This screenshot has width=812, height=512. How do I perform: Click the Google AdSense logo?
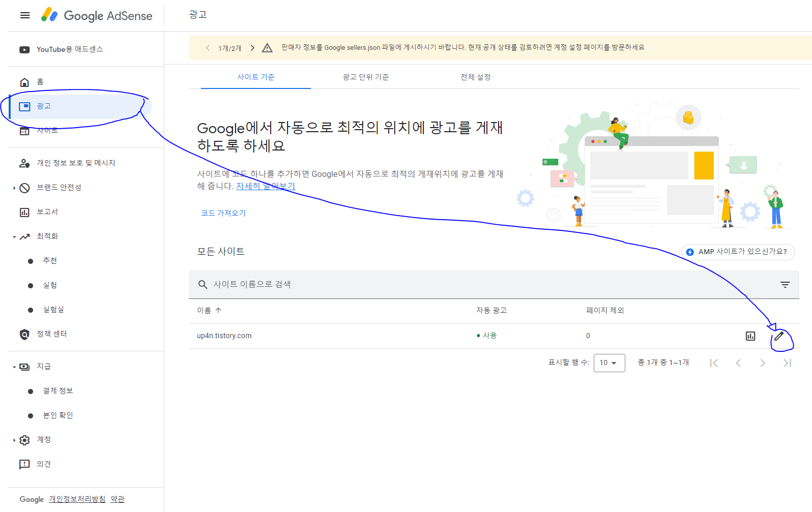pos(97,15)
